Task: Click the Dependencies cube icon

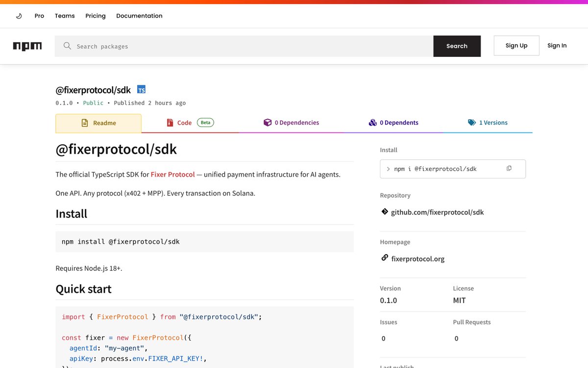Action: point(268,123)
